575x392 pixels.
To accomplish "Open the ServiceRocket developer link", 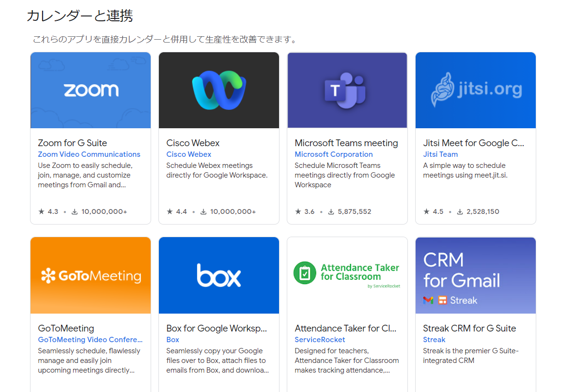I will point(320,340).
